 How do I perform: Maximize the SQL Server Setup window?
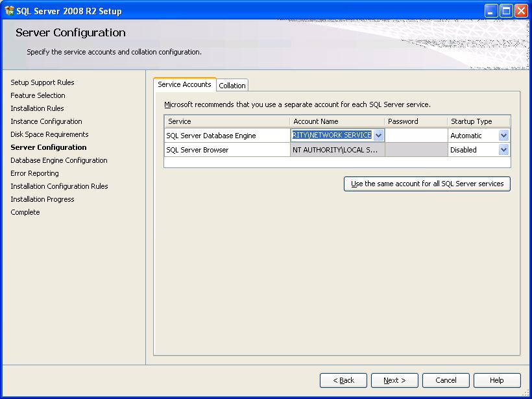point(506,10)
